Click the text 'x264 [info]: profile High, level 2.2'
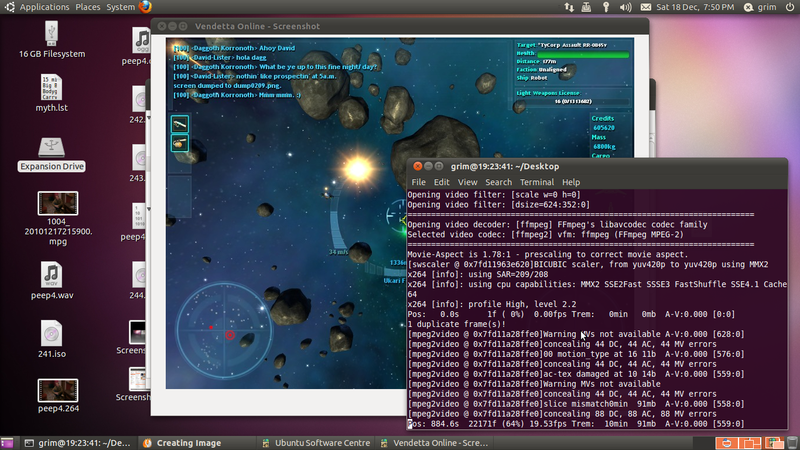This screenshot has height=450, width=800. 491,304
